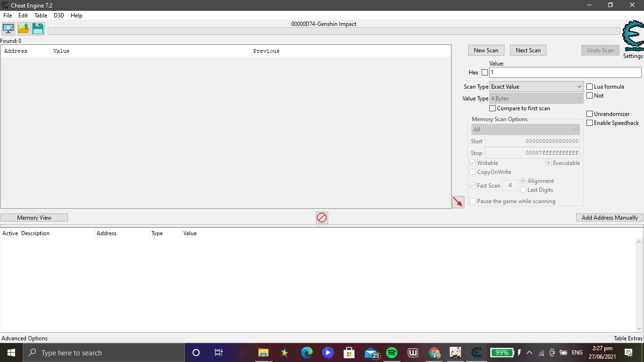Viewport: 644px width, 362px height.
Task: Check the Hex checkbox
Action: tap(485, 72)
